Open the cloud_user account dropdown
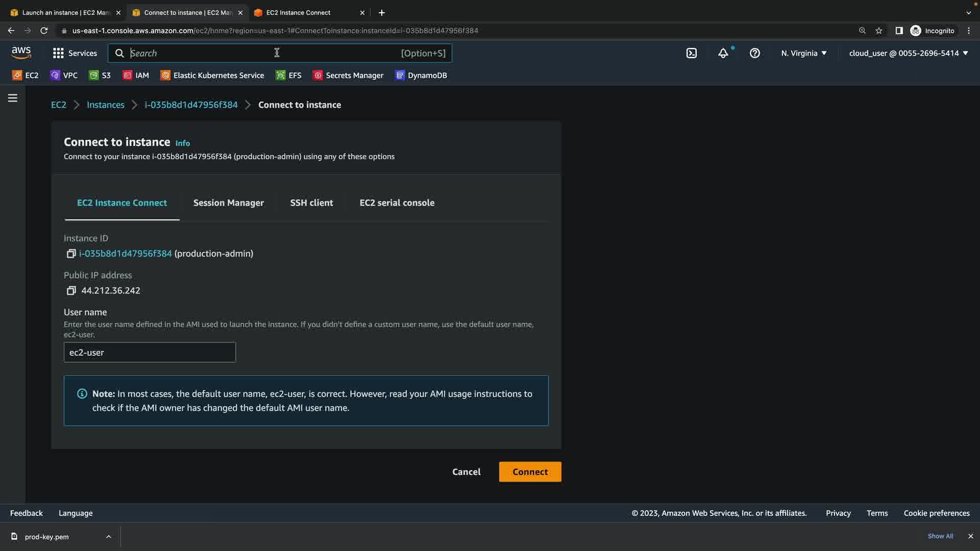 point(908,53)
